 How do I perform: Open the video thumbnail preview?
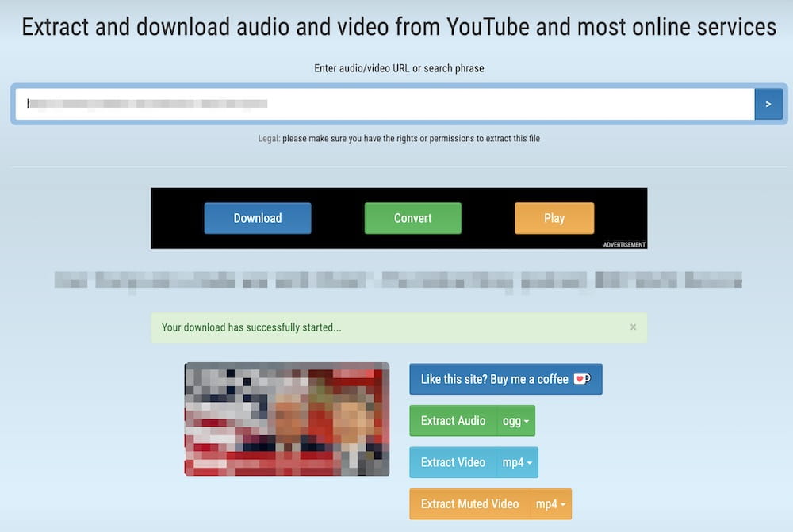[287, 419]
